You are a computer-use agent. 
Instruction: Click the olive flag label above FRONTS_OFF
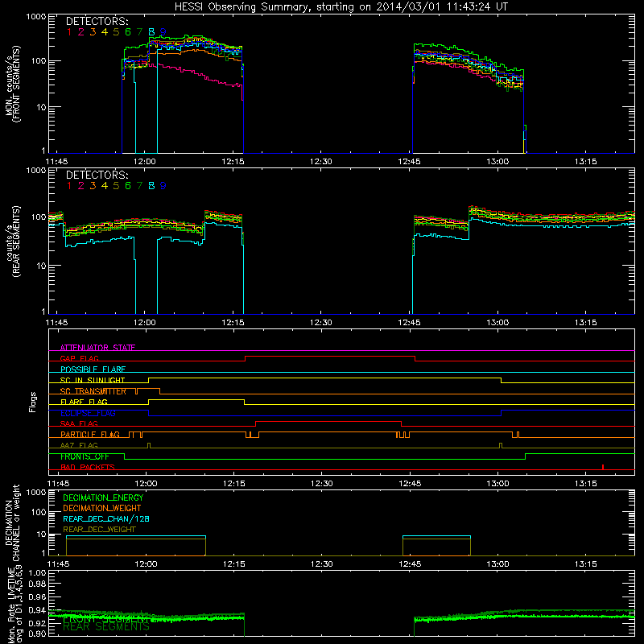(79, 445)
